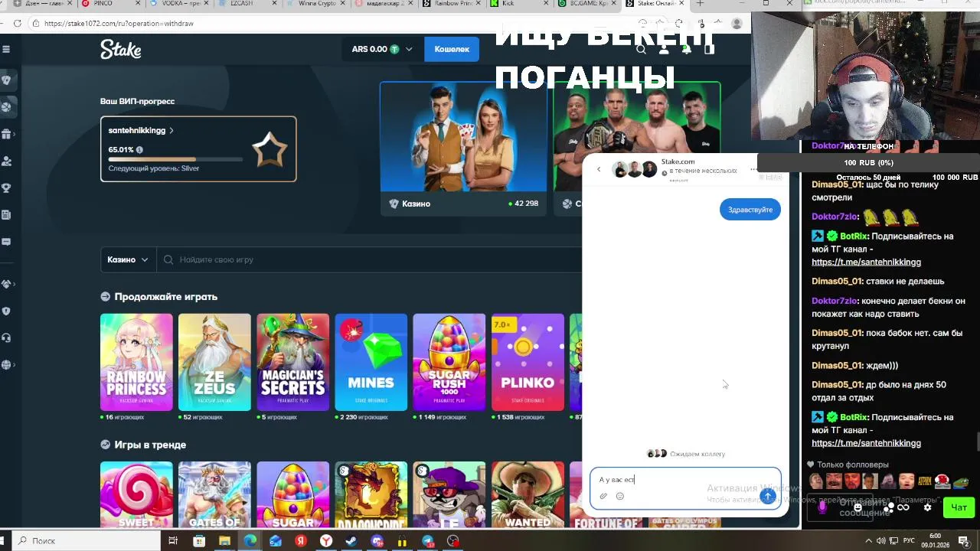Screen dimensions: 980x551
Task: Send the support chat message with arrow button
Action: point(767,497)
